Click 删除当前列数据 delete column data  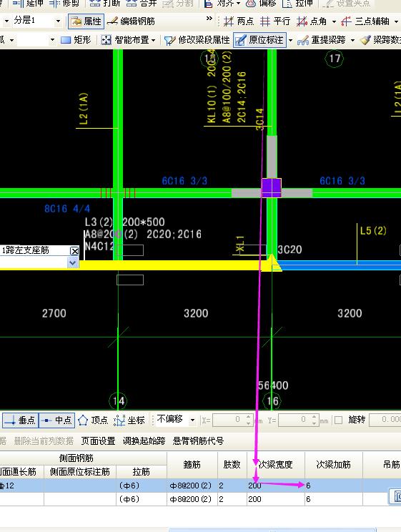pos(44,441)
